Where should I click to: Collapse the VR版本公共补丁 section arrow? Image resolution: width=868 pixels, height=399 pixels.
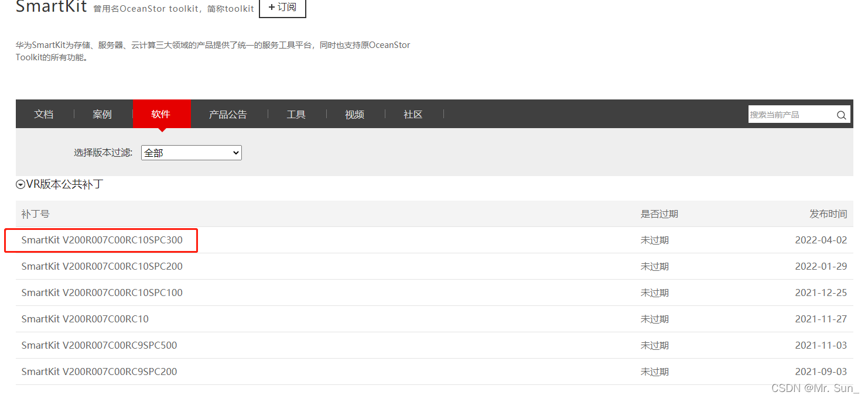[20, 185]
